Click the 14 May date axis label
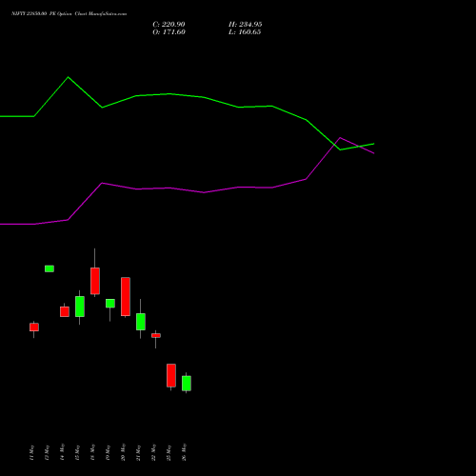476x476 pixels. [x=62, y=452]
